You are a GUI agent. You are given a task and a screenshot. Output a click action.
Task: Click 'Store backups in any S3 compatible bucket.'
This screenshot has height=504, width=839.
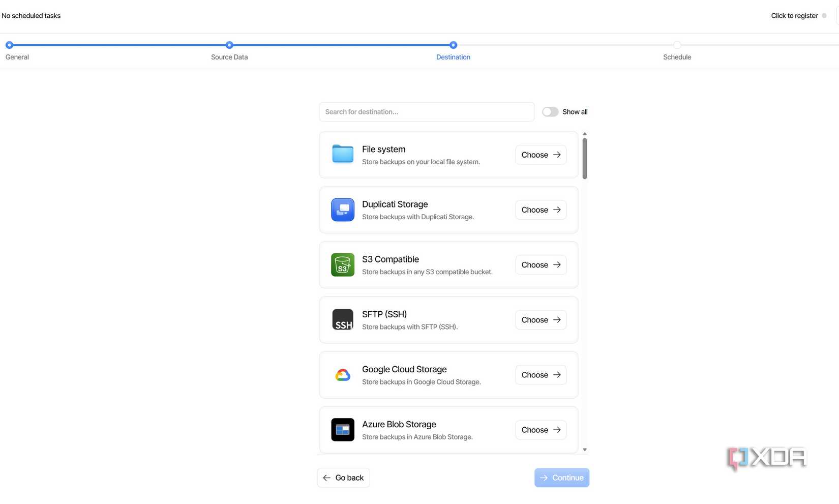pos(427,272)
